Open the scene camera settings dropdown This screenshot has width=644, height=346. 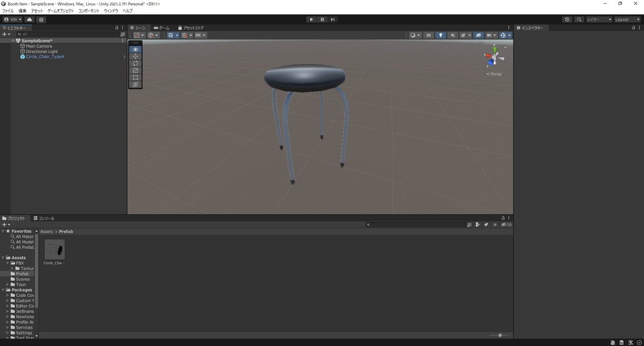point(491,35)
